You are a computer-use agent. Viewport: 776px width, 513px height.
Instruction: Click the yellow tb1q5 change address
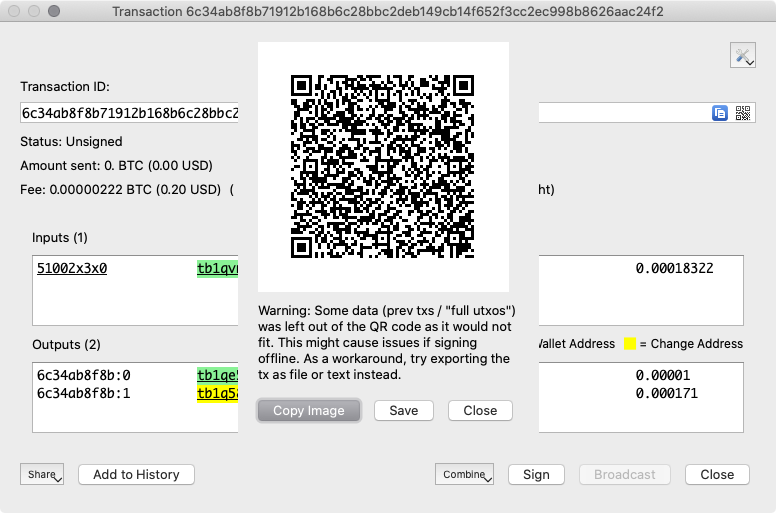[x=217, y=394]
